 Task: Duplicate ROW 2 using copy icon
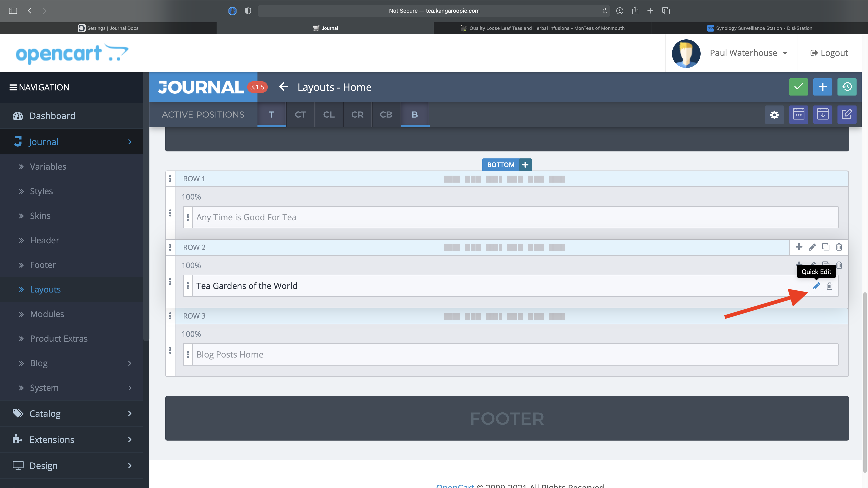pyautogui.click(x=826, y=247)
